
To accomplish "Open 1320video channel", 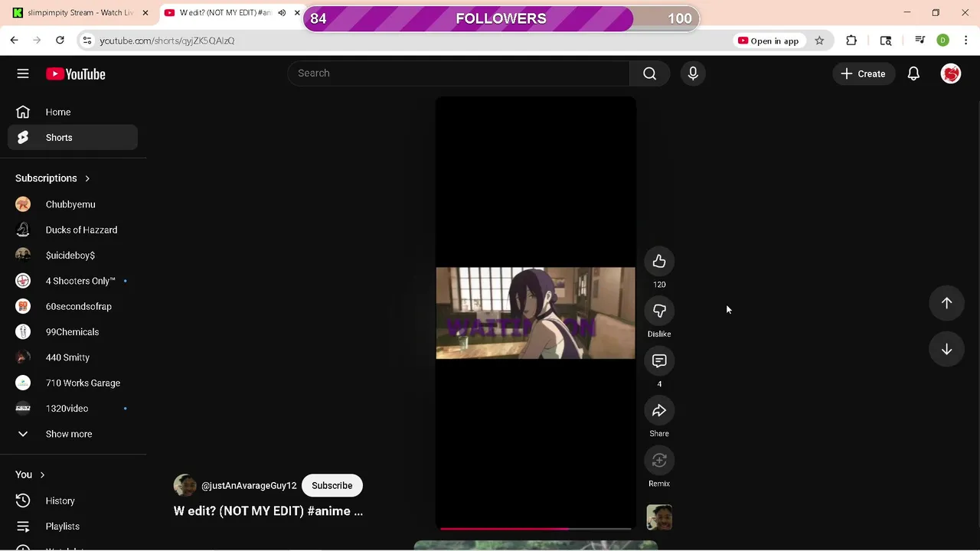I will [73, 409].
